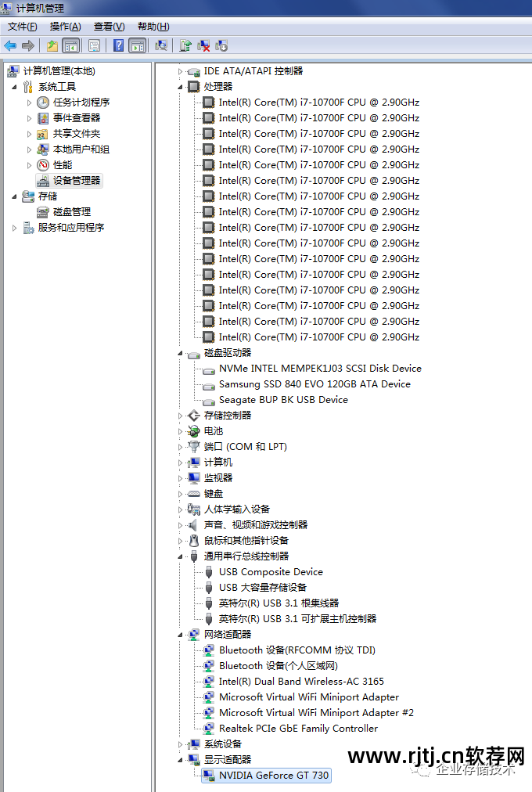Select NVMe INTEL MEMPEK1J03 SCSI Disk Device

point(320,369)
